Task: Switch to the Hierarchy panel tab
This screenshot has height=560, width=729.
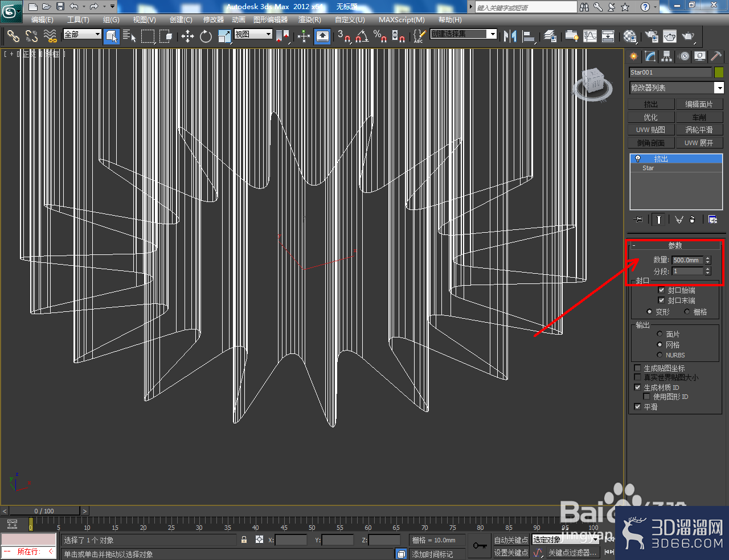Action: click(666, 56)
